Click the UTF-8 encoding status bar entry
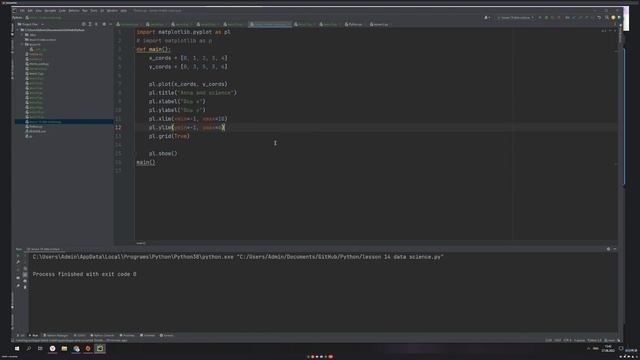 (x=568, y=340)
